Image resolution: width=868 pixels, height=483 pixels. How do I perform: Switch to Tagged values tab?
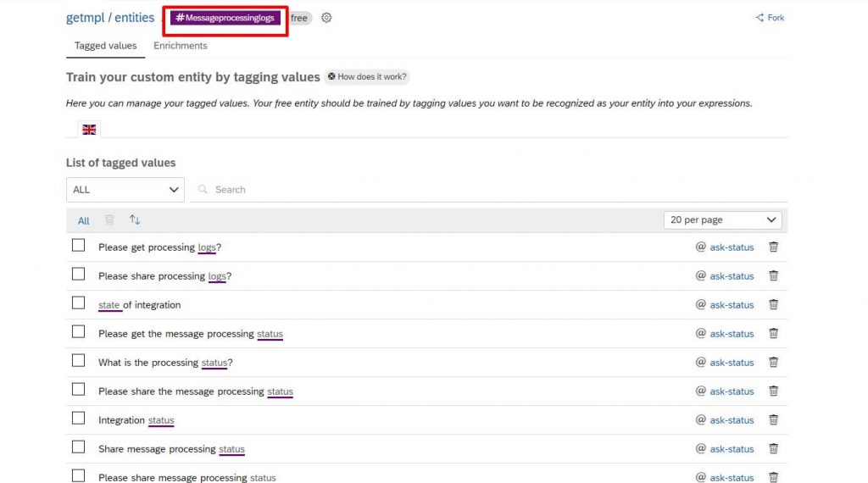point(106,46)
